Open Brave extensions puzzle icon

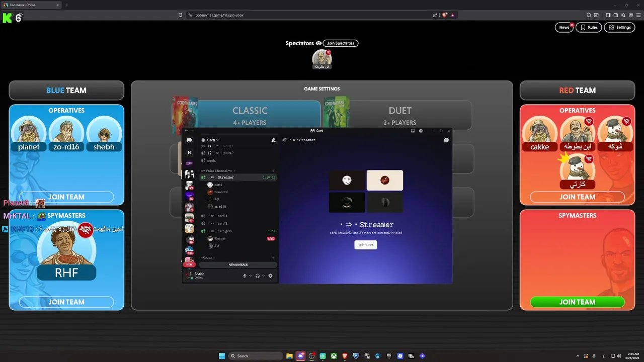pyautogui.click(x=589, y=15)
